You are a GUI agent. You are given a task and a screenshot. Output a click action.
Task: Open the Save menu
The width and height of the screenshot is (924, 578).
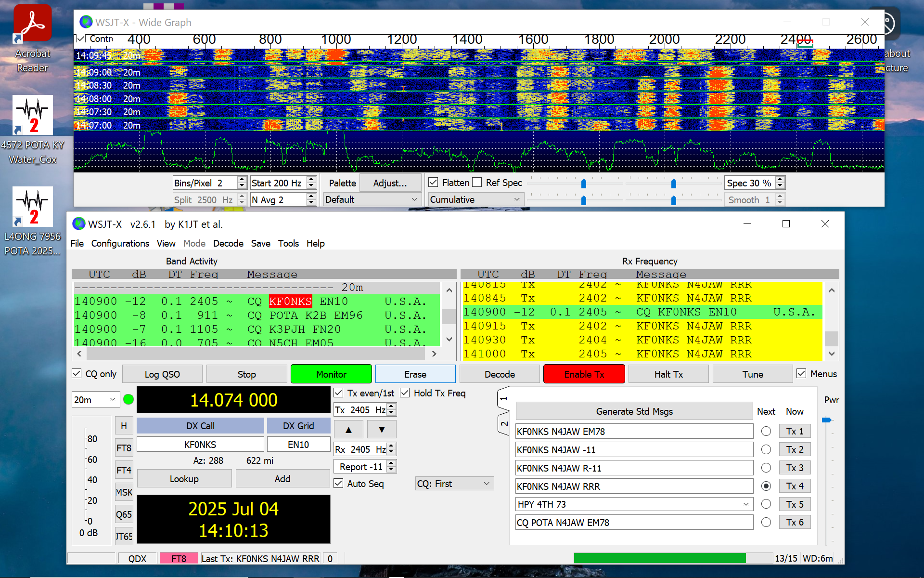click(x=260, y=243)
